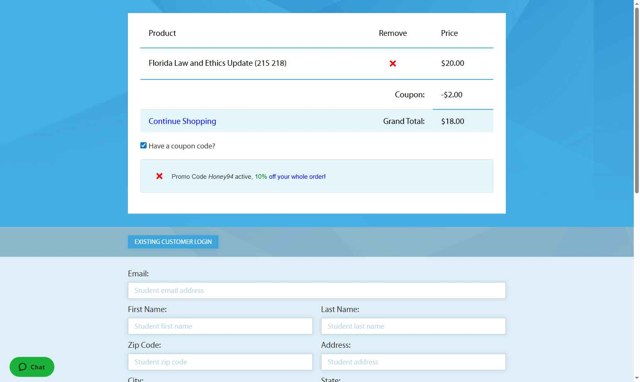Click the Grand Total label
The width and height of the screenshot is (640, 382).
[x=404, y=121]
